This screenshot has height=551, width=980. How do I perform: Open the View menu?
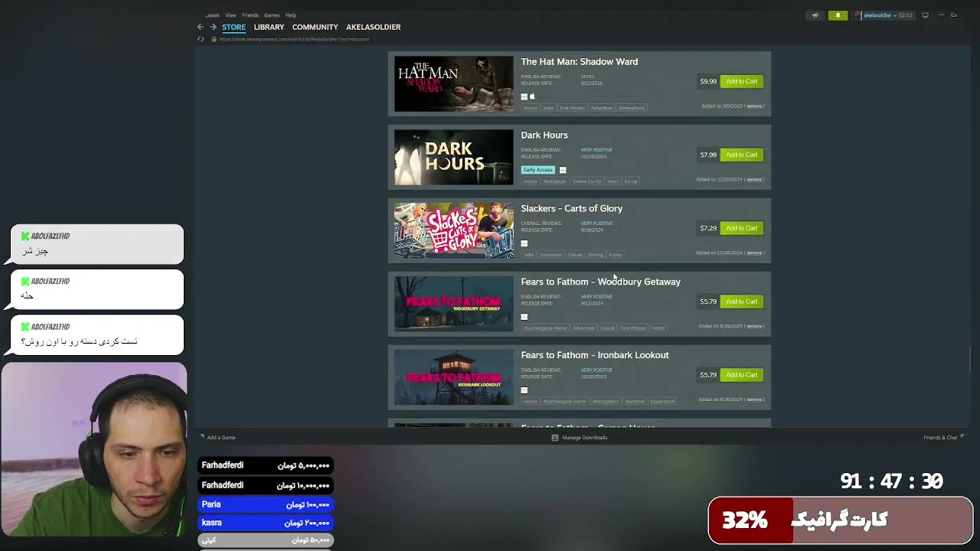[x=230, y=15]
